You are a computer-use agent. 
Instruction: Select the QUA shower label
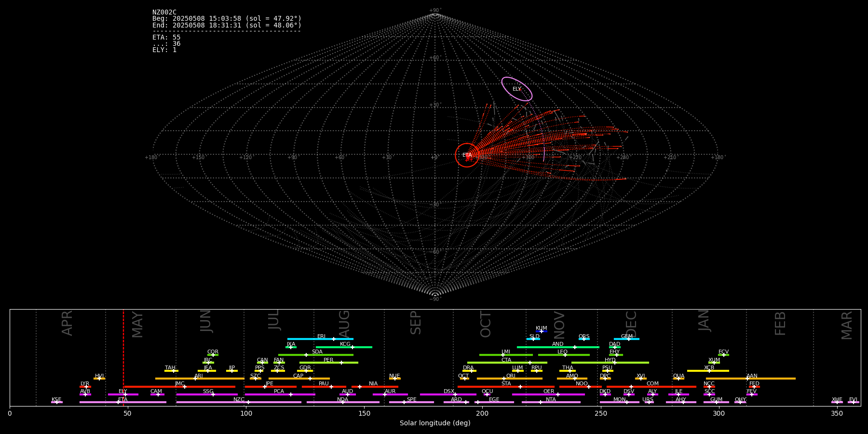(x=679, y=376)
